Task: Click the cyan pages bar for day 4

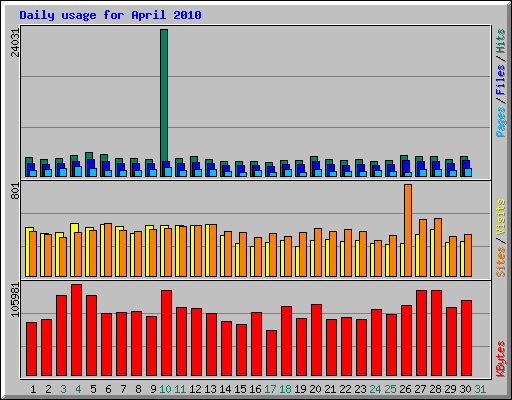Action: coord(78,172)
